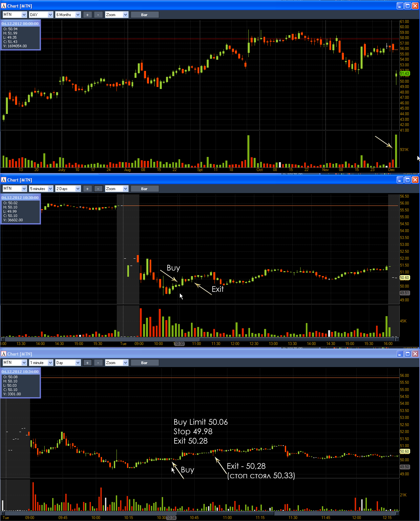Open the MTN symbol dropdown in the 1-minute chart
420x521 pixels.
[x=15, y=362]
